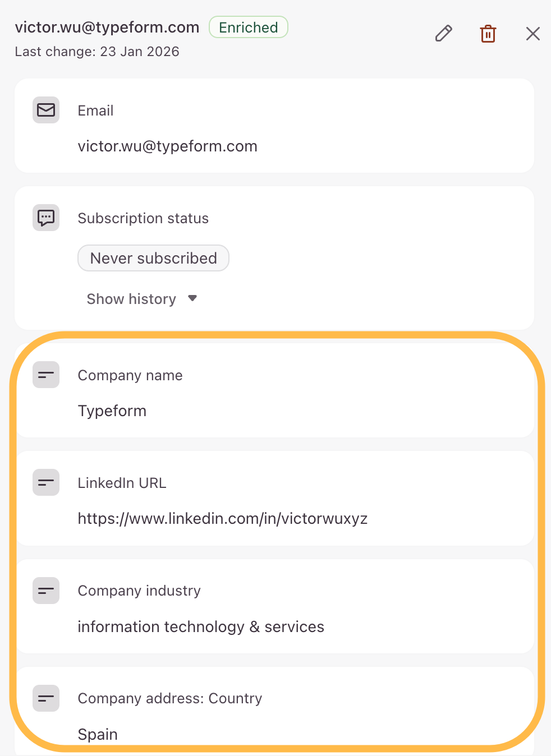
Task: Click the Company address Country field icon
Action: 46,698
